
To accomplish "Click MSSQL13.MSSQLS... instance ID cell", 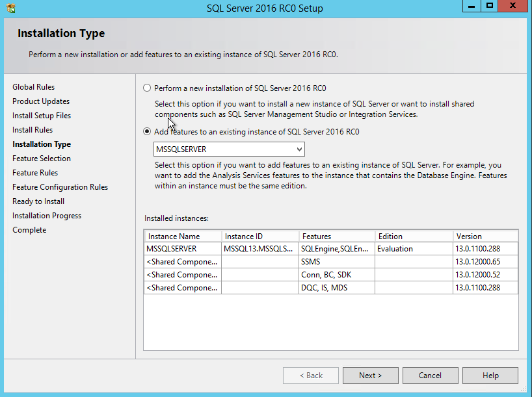I will 260,248.
